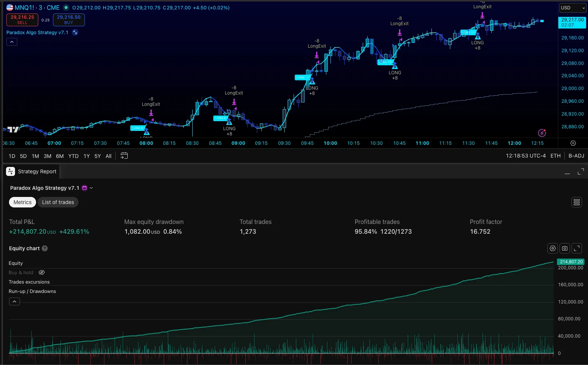Open the USD currency dropdown
Image resolution: width=588 pixels, height=365 pixels.
[x=573, y=8]
